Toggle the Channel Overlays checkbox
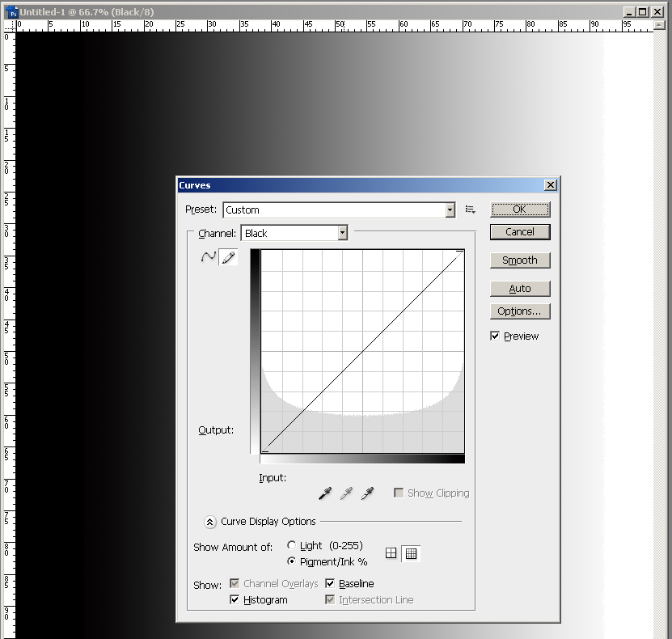 coord(235,583)
